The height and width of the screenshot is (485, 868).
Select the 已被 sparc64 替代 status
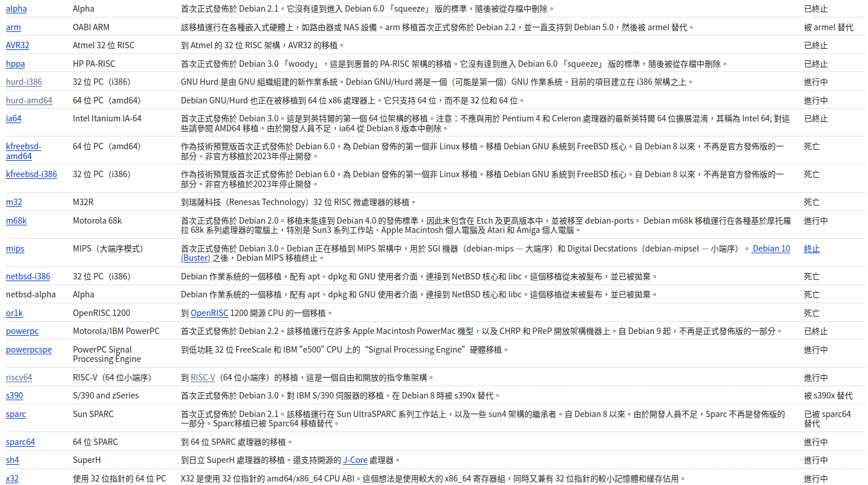(827, 419)
